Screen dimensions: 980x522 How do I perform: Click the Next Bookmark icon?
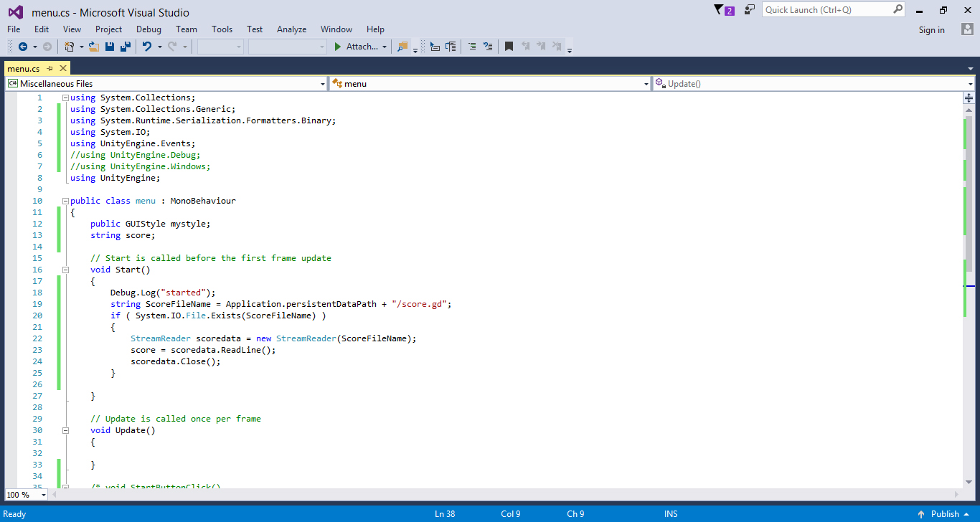point(541,47)
